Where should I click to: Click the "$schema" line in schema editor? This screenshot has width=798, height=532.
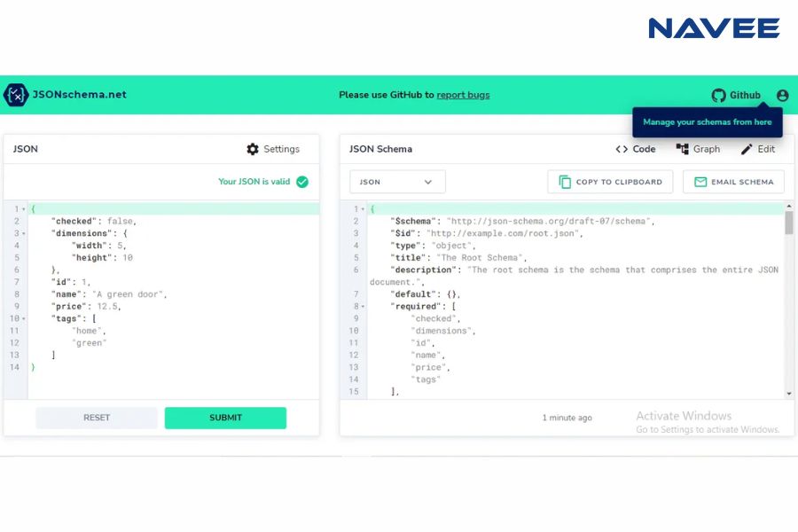[522, 222]
